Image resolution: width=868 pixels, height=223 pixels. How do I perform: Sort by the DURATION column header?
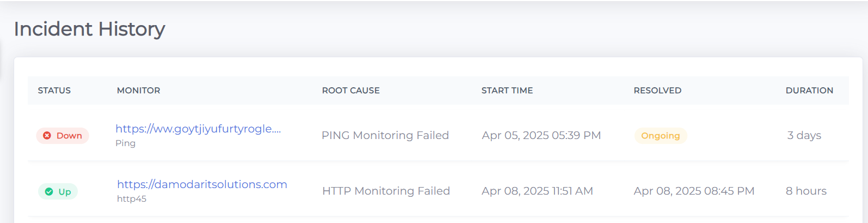coord(809,91)
